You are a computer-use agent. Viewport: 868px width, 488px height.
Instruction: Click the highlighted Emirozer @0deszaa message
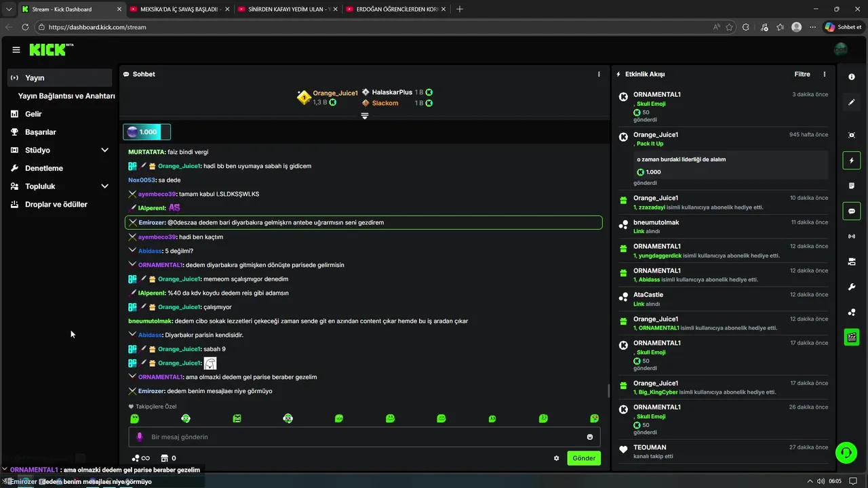point(363,222)
